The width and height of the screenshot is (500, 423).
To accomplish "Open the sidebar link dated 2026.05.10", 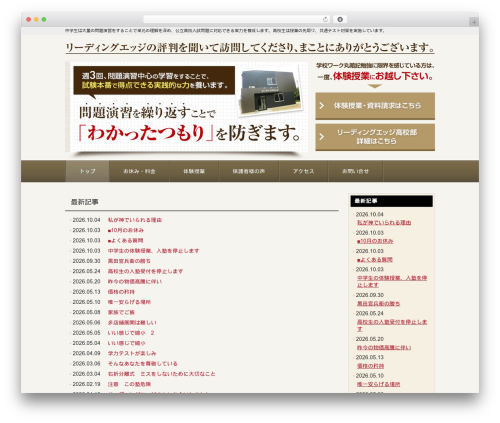I will coord(378,384).
